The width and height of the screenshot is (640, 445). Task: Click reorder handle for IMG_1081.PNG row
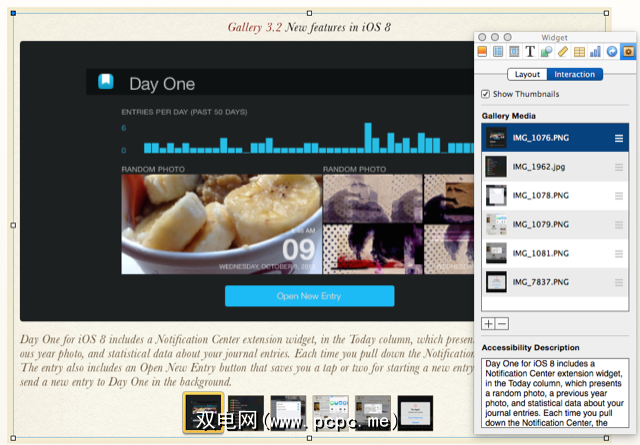pyautogui.click(x=619, y=254)
